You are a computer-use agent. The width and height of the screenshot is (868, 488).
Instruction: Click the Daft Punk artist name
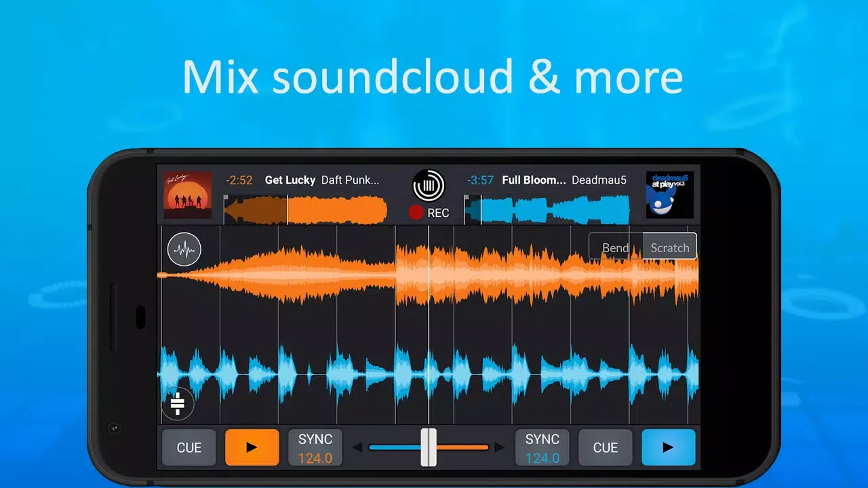[x=350, y=180]
